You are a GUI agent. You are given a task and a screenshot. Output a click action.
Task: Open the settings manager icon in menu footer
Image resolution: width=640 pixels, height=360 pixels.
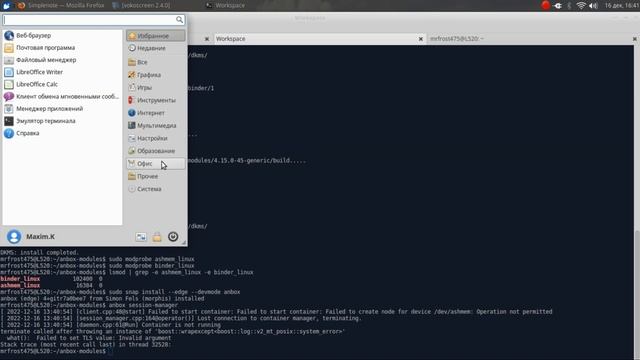click(x=141, y=237)
